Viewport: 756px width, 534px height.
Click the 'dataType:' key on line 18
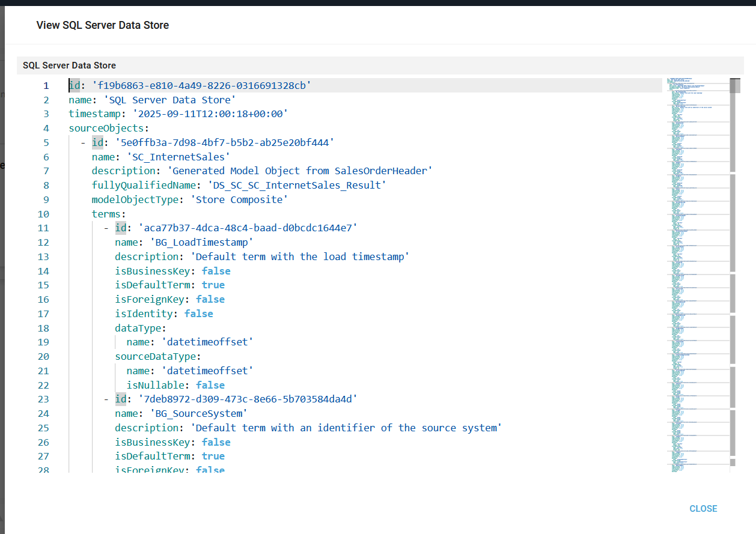click(141, 328)
